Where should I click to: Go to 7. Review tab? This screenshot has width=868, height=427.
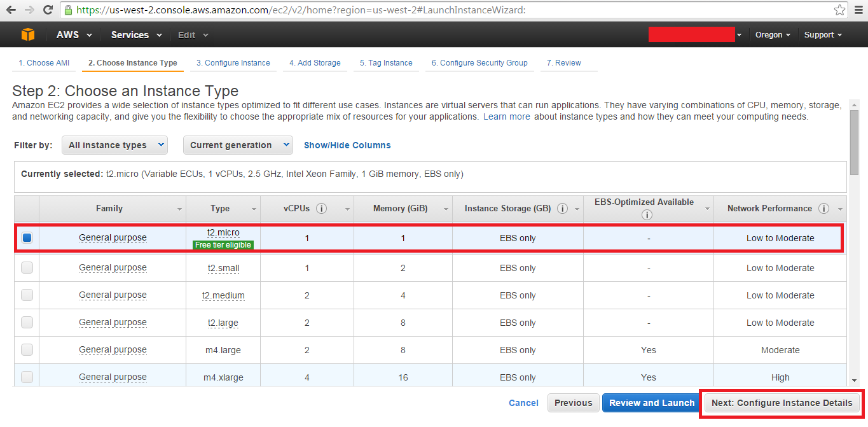click(x=564, y=63)
